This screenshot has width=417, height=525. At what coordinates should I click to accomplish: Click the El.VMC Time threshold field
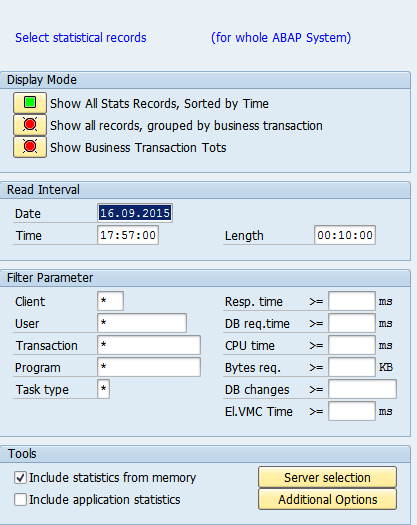tap(352, 411)
